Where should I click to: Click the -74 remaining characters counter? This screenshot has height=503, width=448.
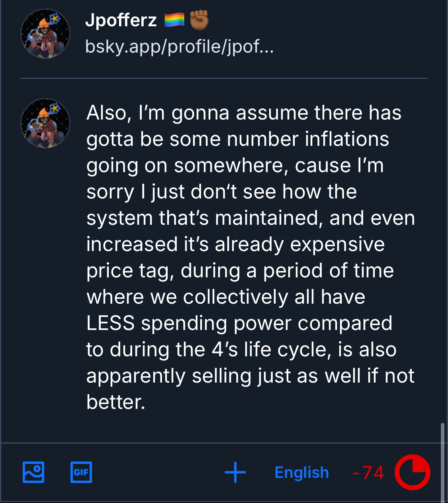click(x=368, y=473)
